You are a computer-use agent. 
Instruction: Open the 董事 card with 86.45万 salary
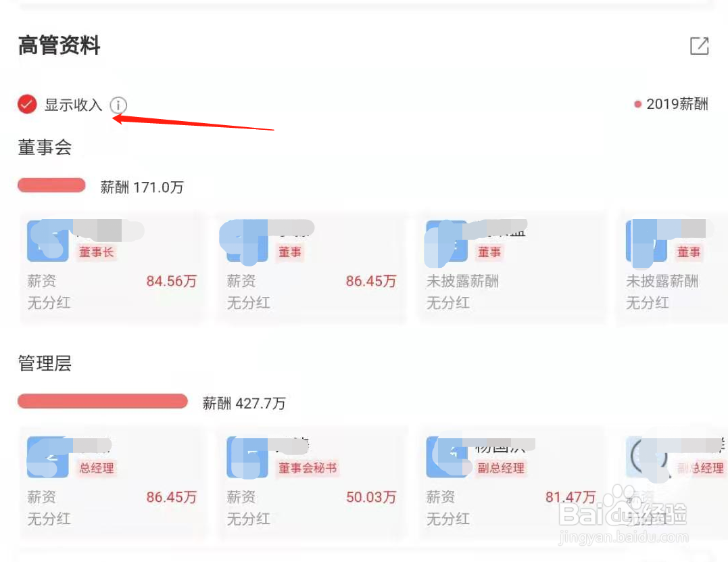point(311,268)
